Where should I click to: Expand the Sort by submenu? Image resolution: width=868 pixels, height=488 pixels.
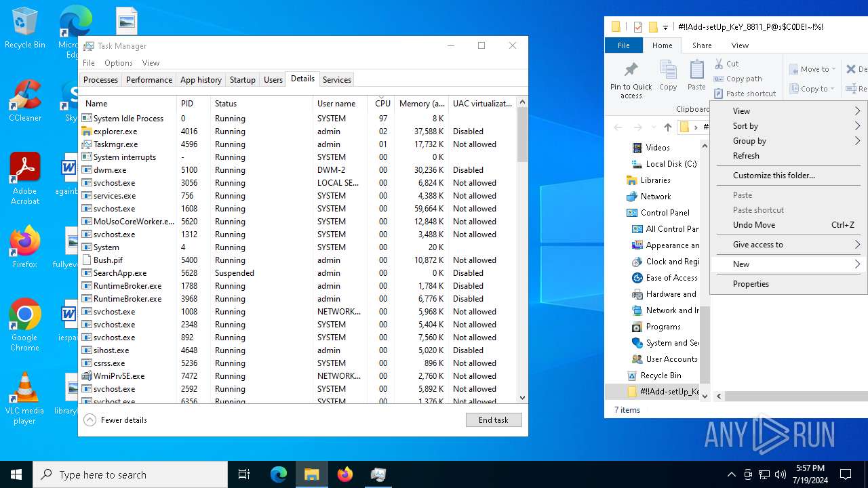click(789, 126)
